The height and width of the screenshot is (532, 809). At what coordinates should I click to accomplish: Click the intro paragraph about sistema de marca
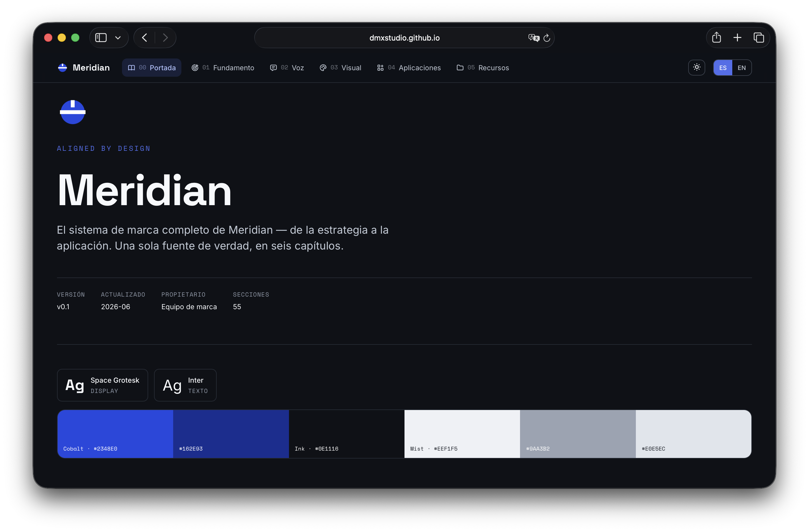223,237
